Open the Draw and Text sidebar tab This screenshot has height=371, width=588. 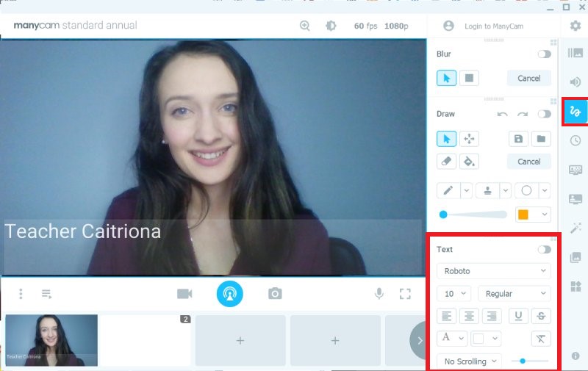point(576,111)
